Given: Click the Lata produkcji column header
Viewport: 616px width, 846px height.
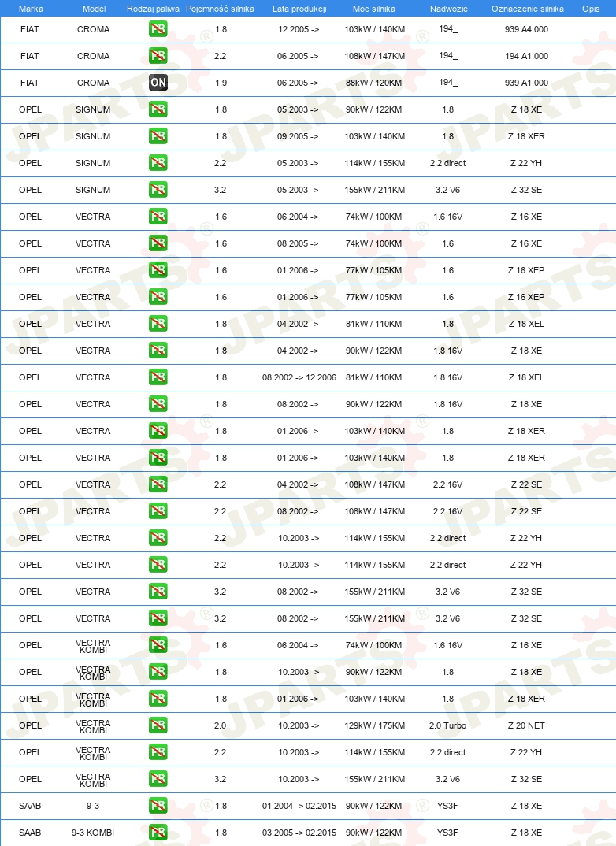Looking at the screenshot, I should coord(299,9).
